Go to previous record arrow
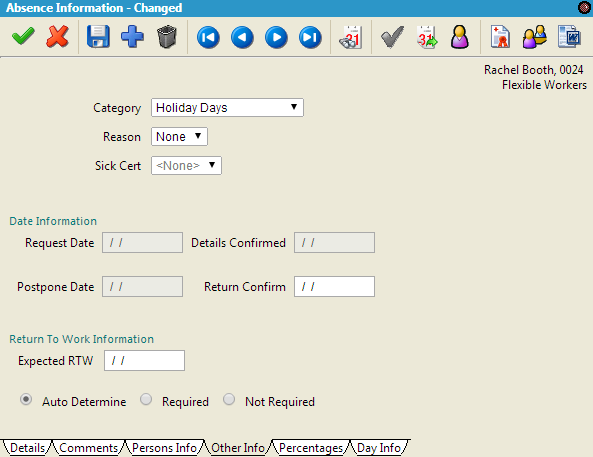This screenshot has width=593, height=457. [242, 37]
